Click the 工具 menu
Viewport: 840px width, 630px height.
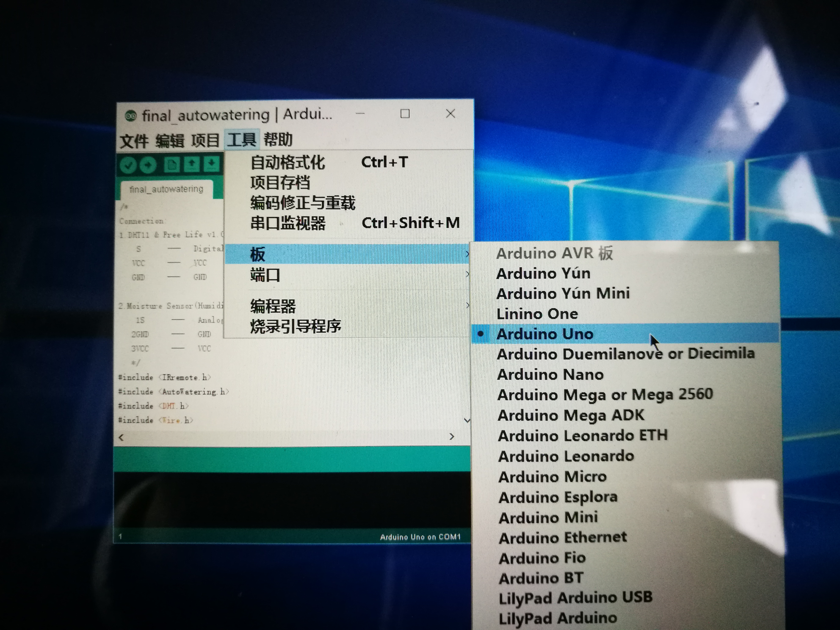241,140
